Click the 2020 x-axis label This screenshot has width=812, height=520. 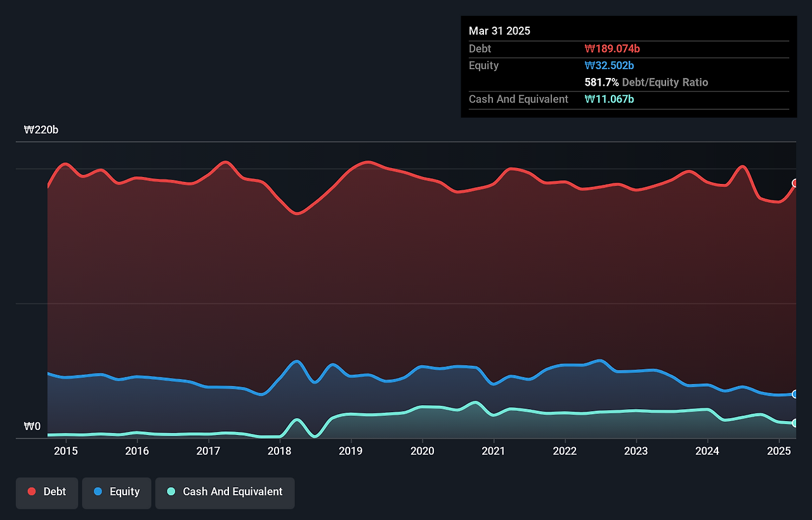(422, 451)
